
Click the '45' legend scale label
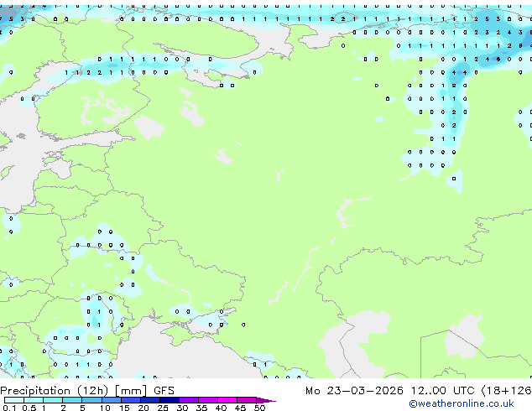pos(240,408)
